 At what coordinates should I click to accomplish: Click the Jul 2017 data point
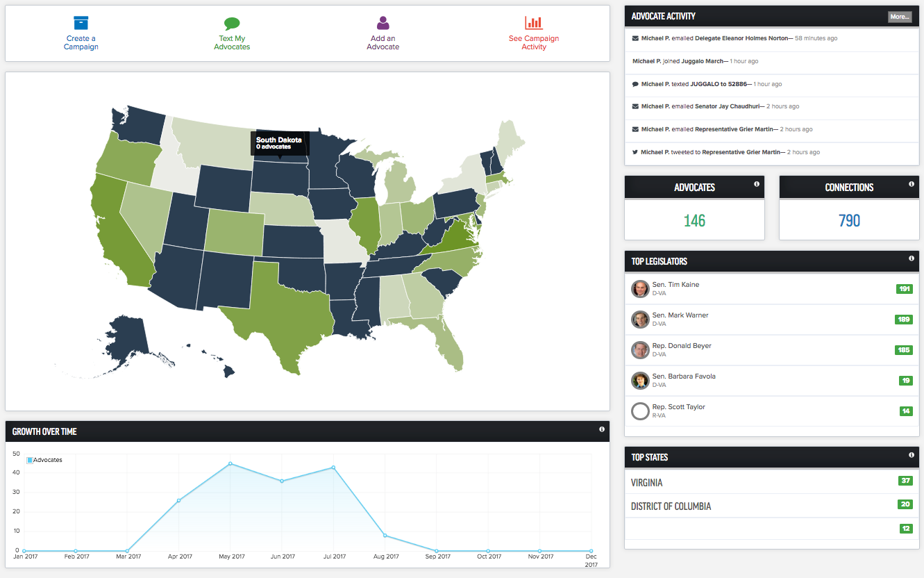(333, 468)
